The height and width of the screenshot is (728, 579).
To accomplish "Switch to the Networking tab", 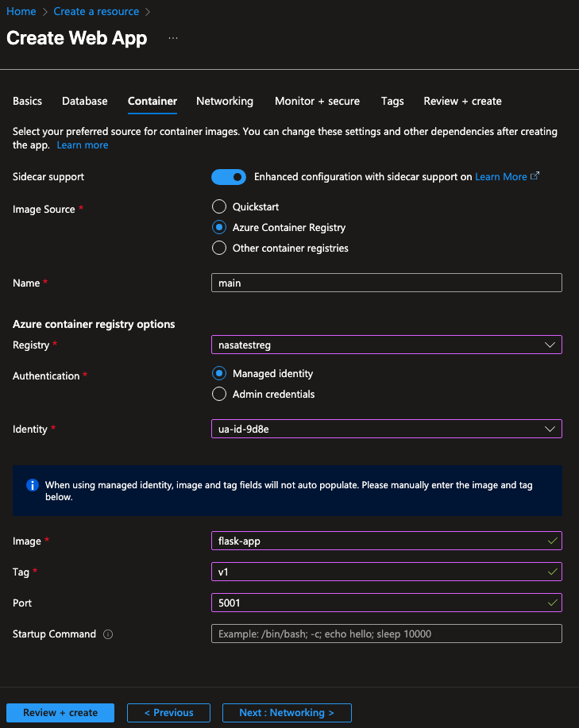I will pos(225,101).
